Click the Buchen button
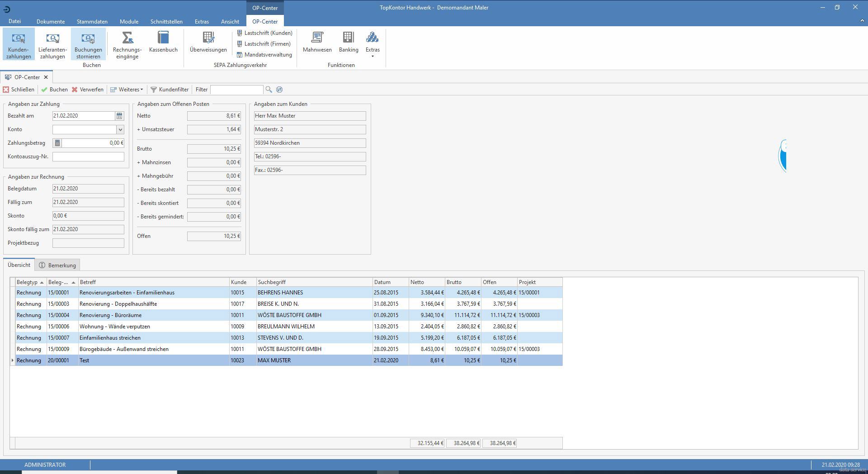This screenshot has height=474, width=868. pyautogui.click(x=54, y=90)
